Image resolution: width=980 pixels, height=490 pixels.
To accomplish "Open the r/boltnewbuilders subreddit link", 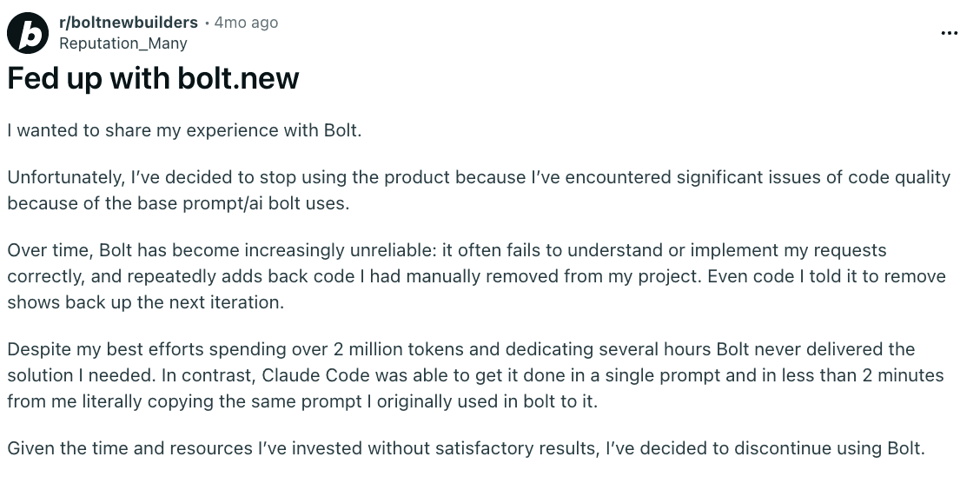I will pyautogui.click(x=128, y=23).
